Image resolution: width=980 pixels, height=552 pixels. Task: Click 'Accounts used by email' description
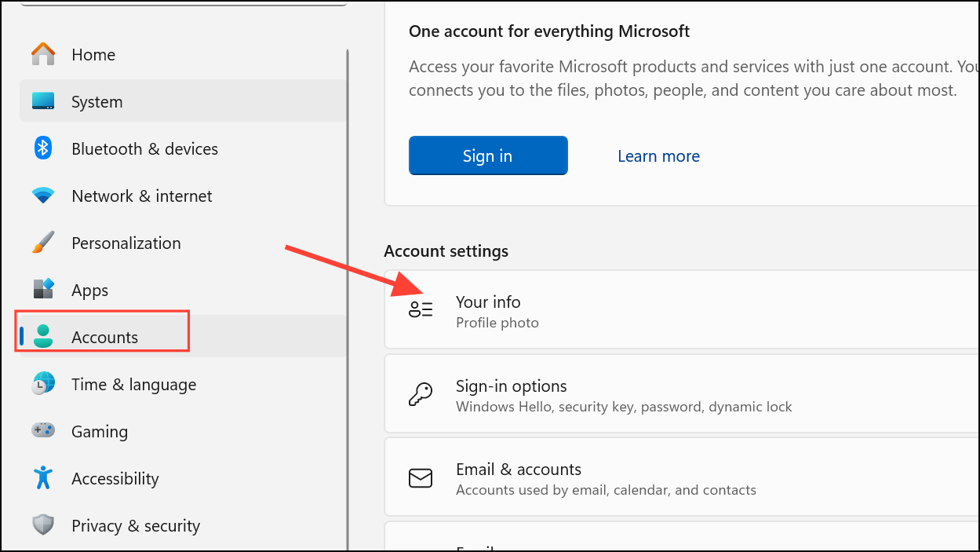[x=606, y=490]
